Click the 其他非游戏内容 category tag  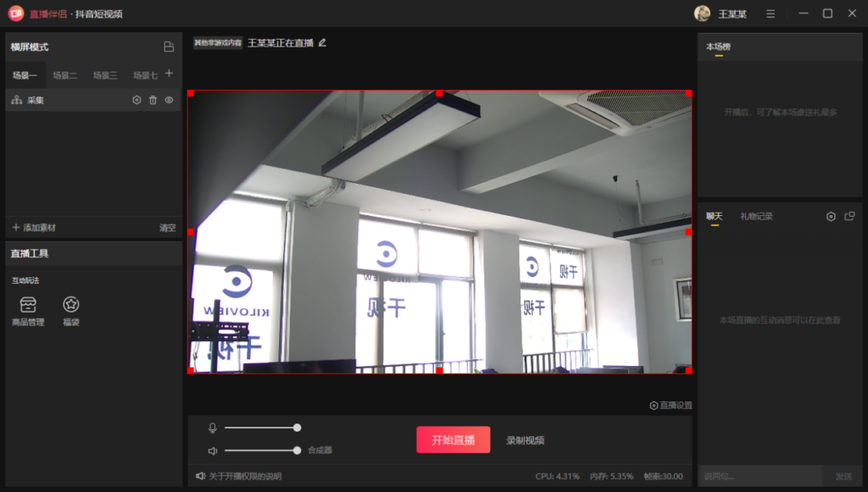tap(218, 42)
